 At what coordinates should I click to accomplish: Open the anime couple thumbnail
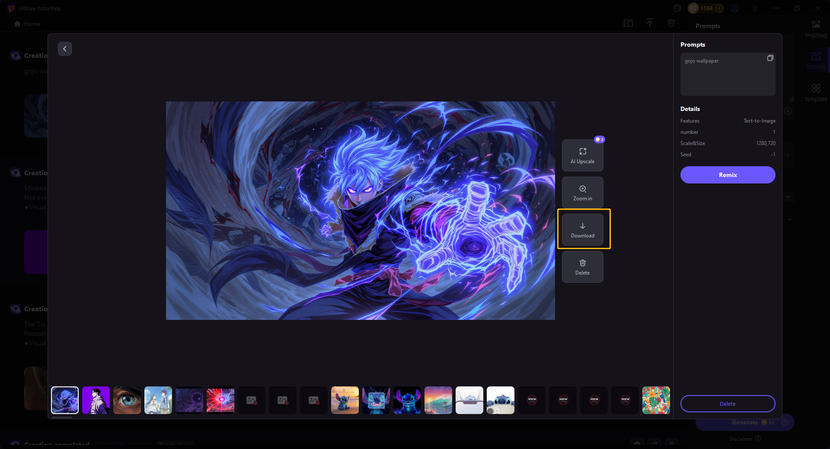tap(158, 400)
